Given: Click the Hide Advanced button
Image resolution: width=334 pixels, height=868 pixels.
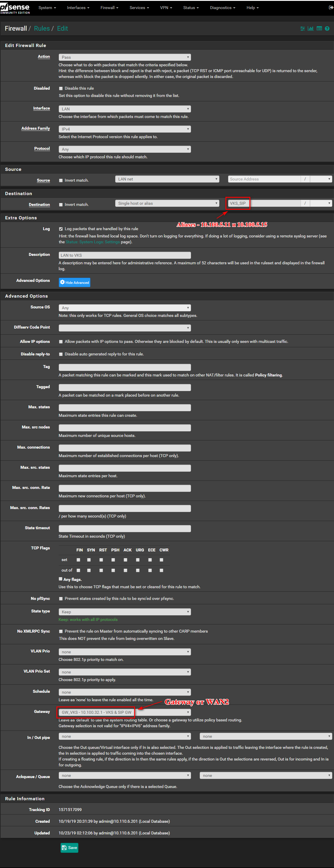Looking at the screenshot, I should pyautogui.click(x=75, y=282).
